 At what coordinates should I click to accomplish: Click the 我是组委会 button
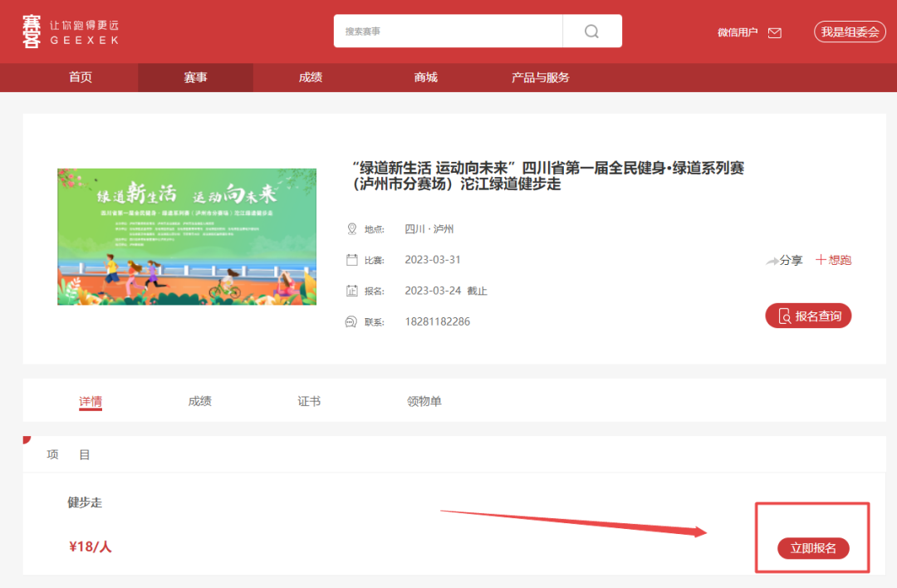tap(850, 32)
